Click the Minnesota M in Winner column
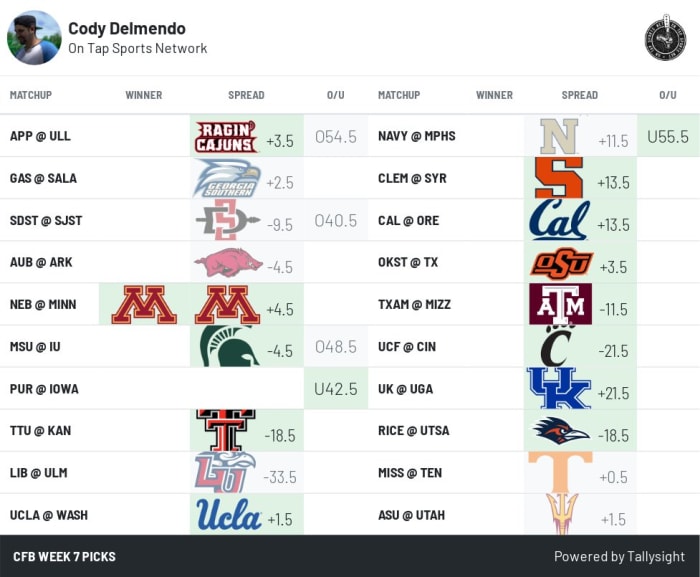 click(x=144, y=305)
